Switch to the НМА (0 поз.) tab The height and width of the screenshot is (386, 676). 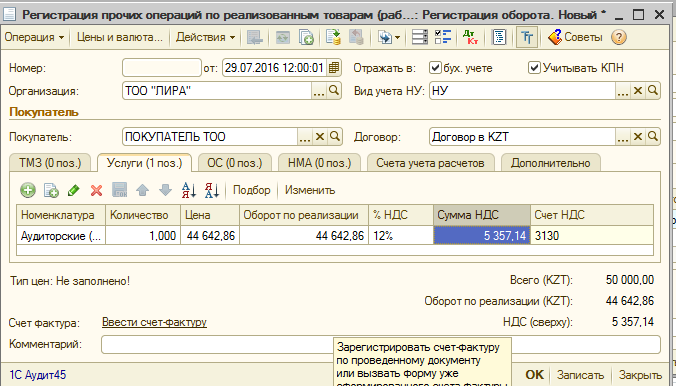(x=319, y=163)
